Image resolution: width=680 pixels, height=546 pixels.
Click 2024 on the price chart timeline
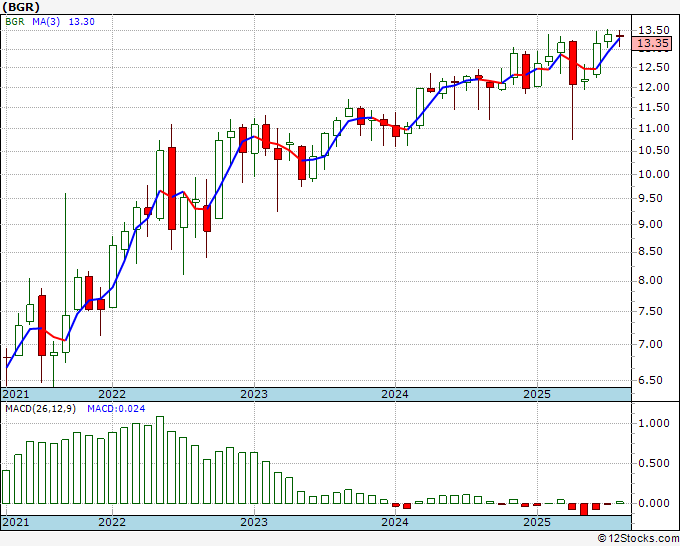point(395,394)
